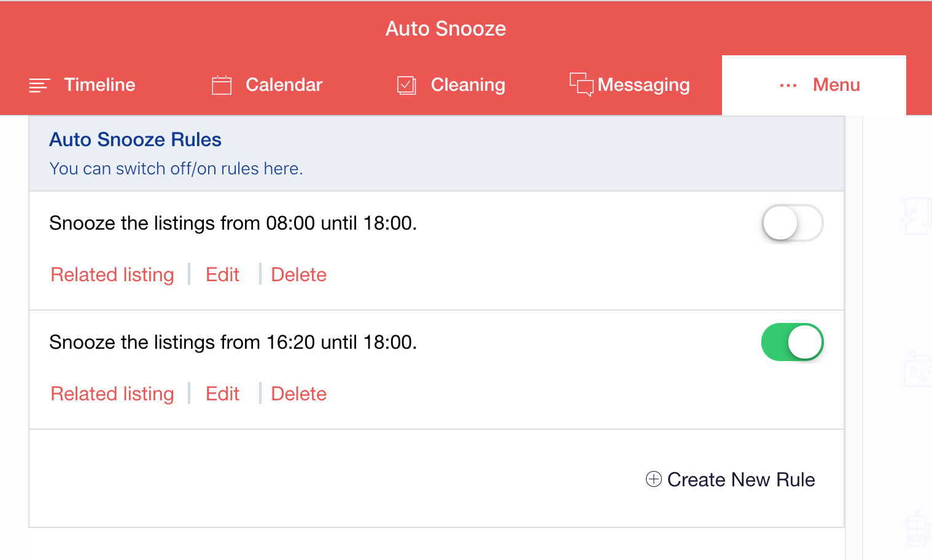This screenshot has height=560, width=932.
Task: Click Create New Rule
Action: click(731, 480)
